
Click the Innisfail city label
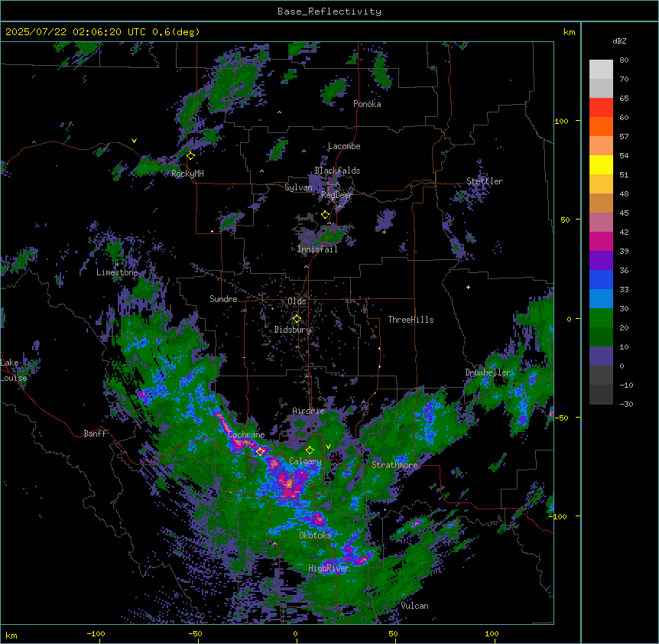(317, 249)
